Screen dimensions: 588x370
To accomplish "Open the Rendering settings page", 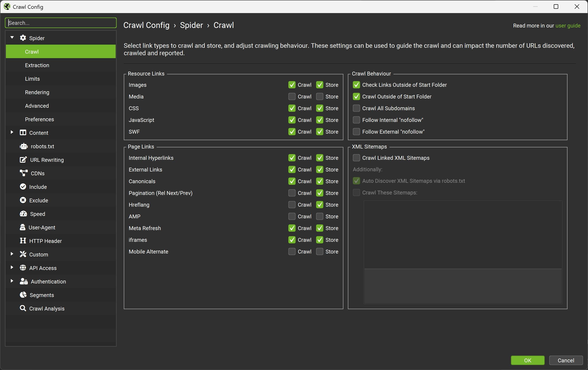I will 37,92.
